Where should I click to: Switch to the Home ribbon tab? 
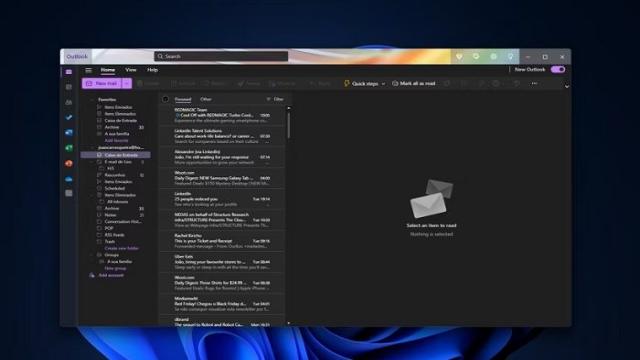[x=108, y=70]
